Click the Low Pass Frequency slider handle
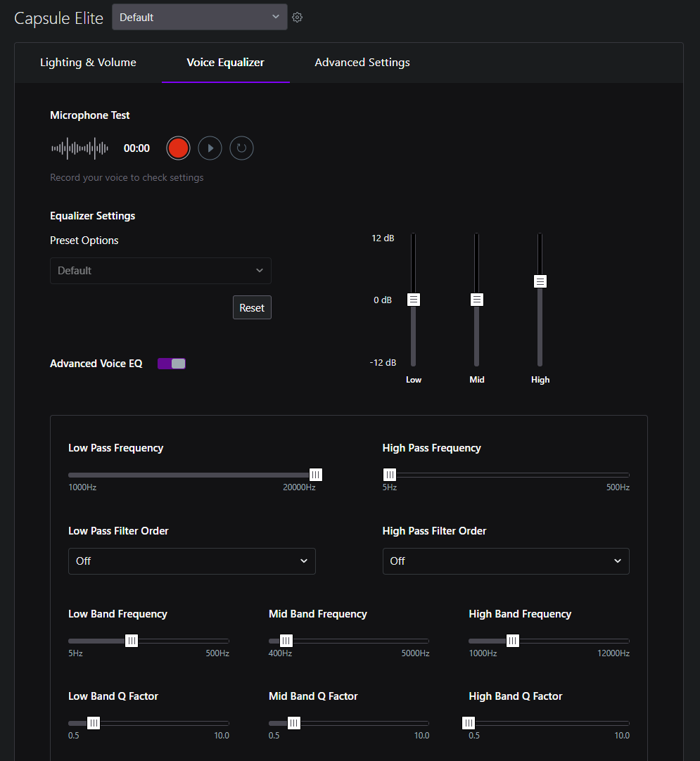700x761 pixels. tap(316, 475)
